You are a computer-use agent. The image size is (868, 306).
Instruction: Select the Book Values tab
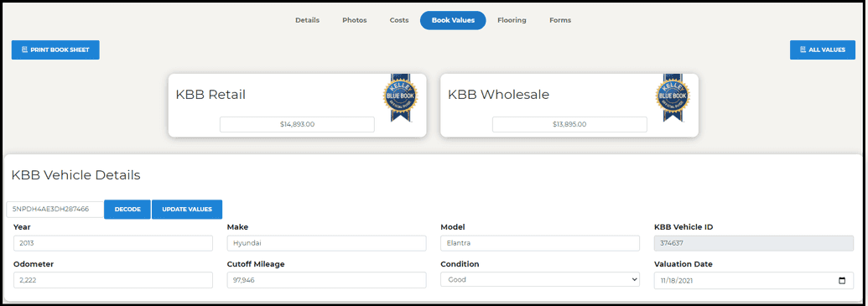click(x=453, y=20)
